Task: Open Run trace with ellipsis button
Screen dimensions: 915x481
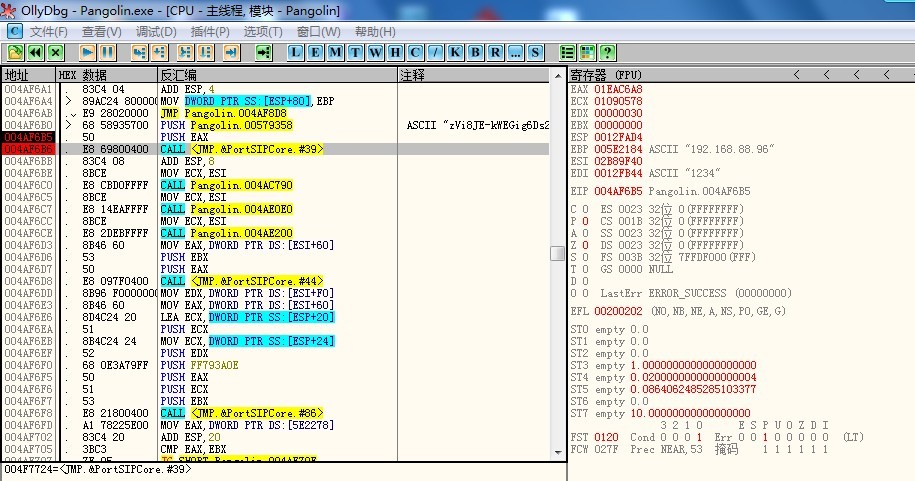Action: pyautogui.click(x=515, y=53)
